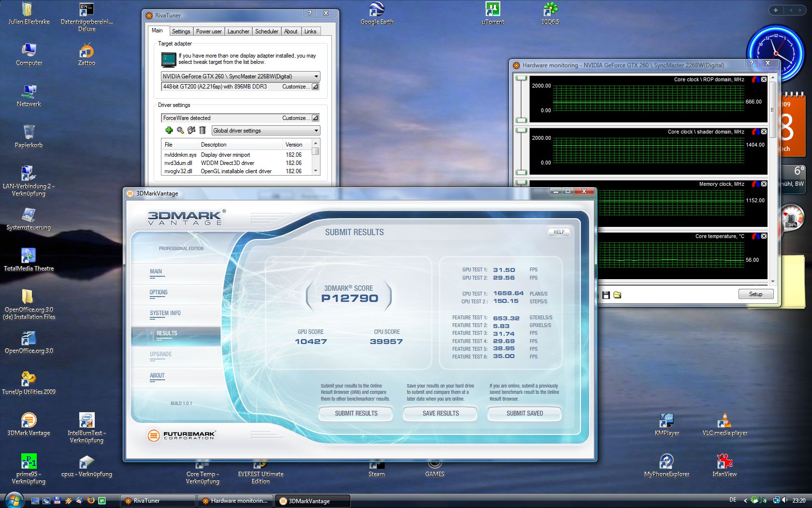Click the icon left of the trash bin in RivaTuner

click(191, 130)
